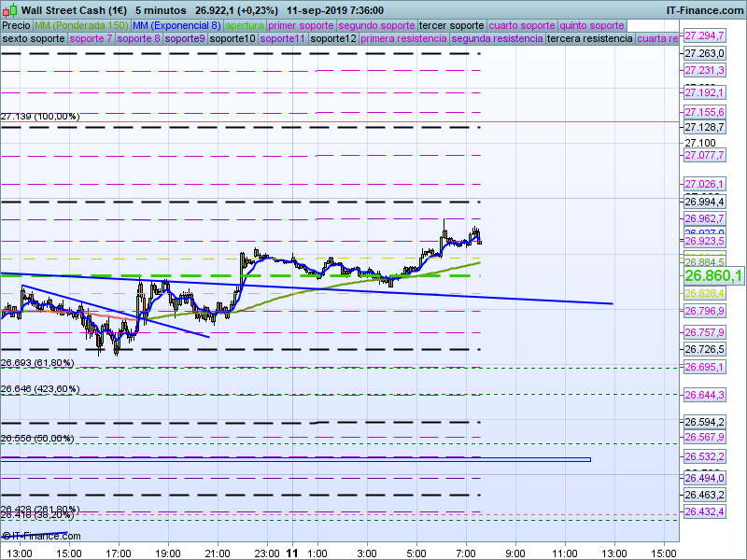Click the 26.757,9 price axis label
The width and height of the screenshot is (747, 560).
click(x=705, y=332)
